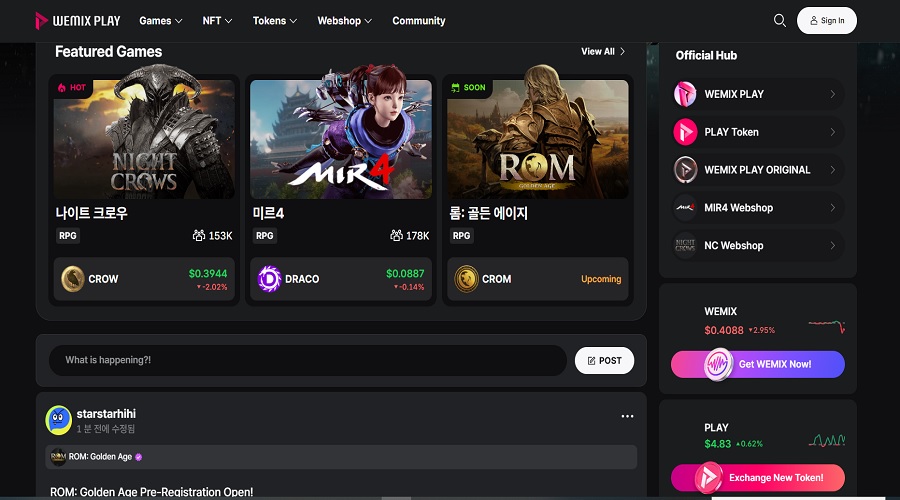
Task: Click chevron on WEMIX PLAY hub row
Action: pyautogui.click(x=832, y=94)
